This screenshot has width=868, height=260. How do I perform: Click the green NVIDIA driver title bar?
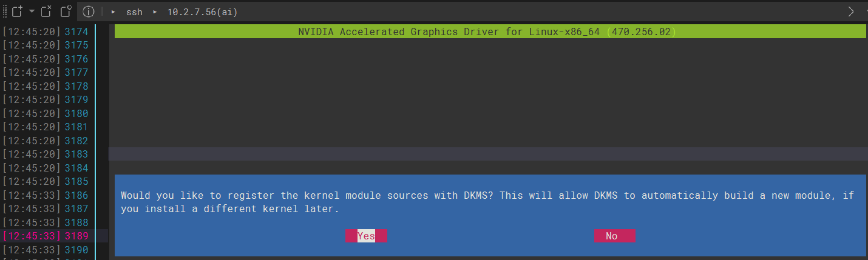point(490,32)
